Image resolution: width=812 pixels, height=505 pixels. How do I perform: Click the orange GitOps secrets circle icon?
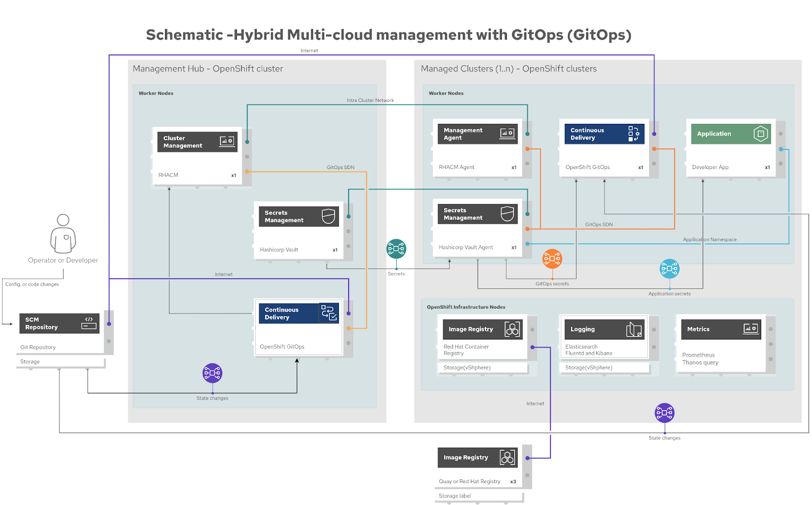[552, 259]
